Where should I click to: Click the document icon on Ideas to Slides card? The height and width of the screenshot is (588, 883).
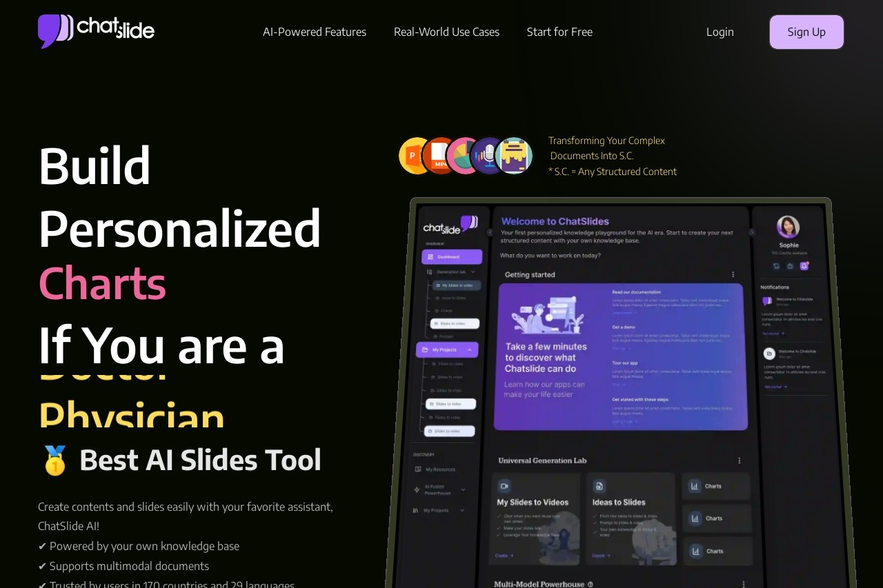coord(599,485)
